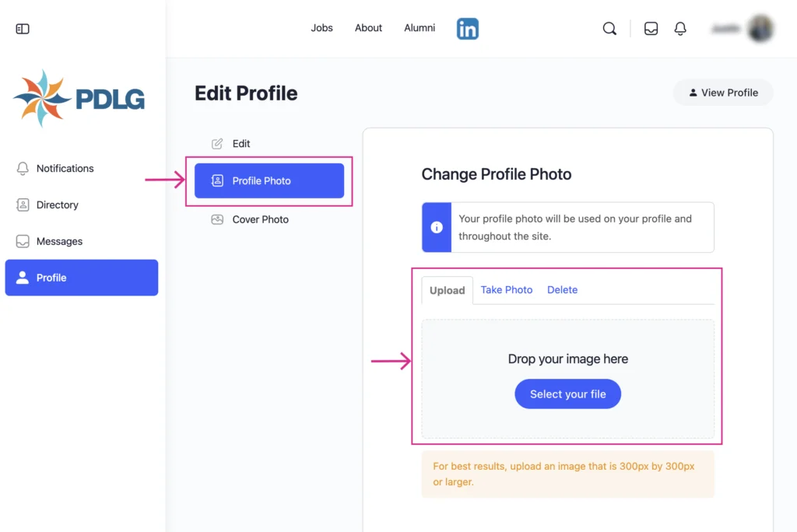Click the drop your image here area
The width and height of the screenshot is (797, 532).
(567, 359)
